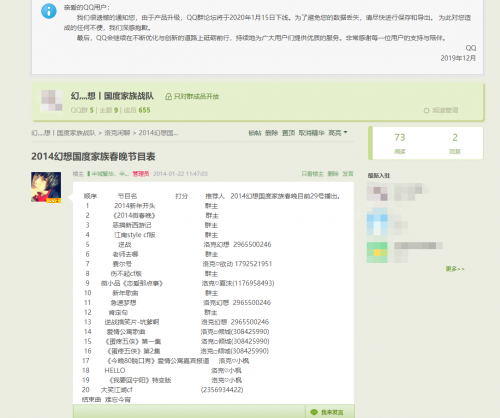Expand the 高亮 highlight dropdown

[x=338, y=133]
